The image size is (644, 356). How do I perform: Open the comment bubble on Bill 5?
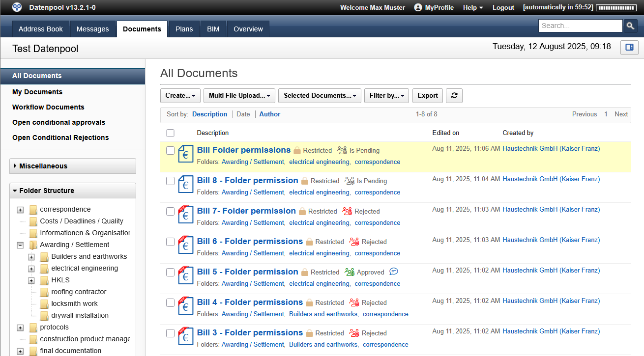(x=393, y=272)
